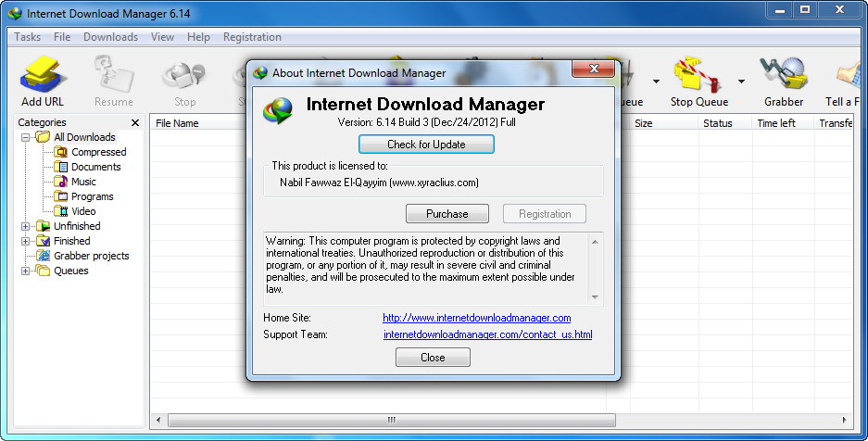Click the IDM icon in main title bar
Viewport: 868px width, 441px height.
tap(15, 13)
